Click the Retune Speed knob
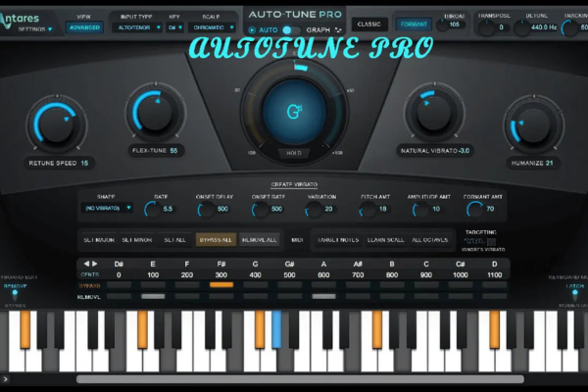Viewport: 588px width, 392px height. 57,124
